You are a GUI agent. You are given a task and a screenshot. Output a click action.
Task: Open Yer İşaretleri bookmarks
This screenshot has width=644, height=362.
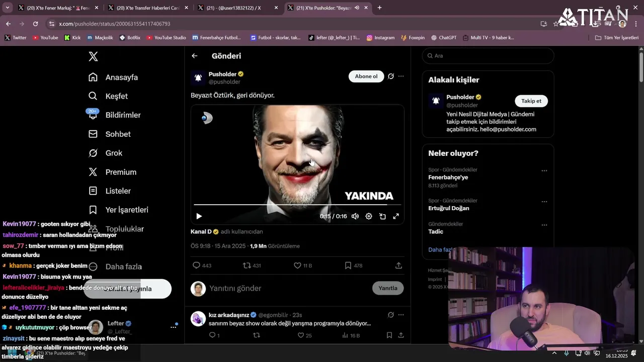pyautogui.click(x=118, y=210)
